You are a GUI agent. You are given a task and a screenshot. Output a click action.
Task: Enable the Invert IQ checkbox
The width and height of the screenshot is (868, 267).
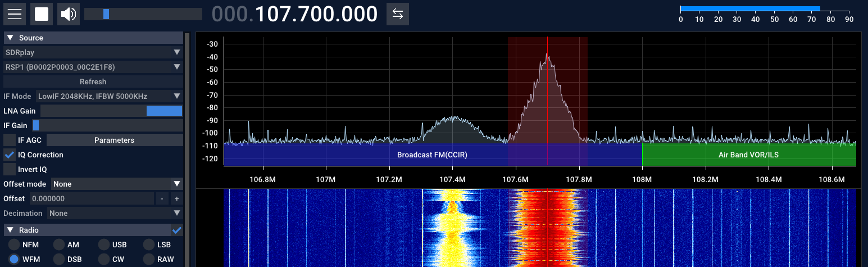[x=10, y=169]
